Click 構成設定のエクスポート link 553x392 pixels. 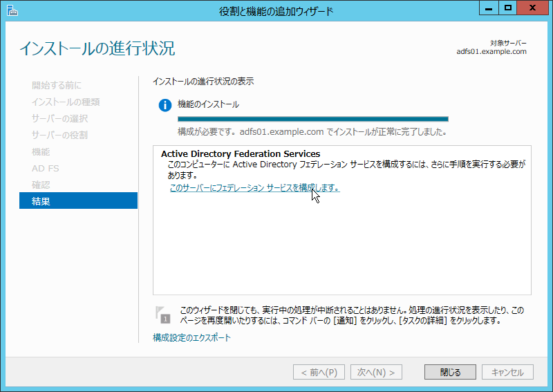[191, 337]
